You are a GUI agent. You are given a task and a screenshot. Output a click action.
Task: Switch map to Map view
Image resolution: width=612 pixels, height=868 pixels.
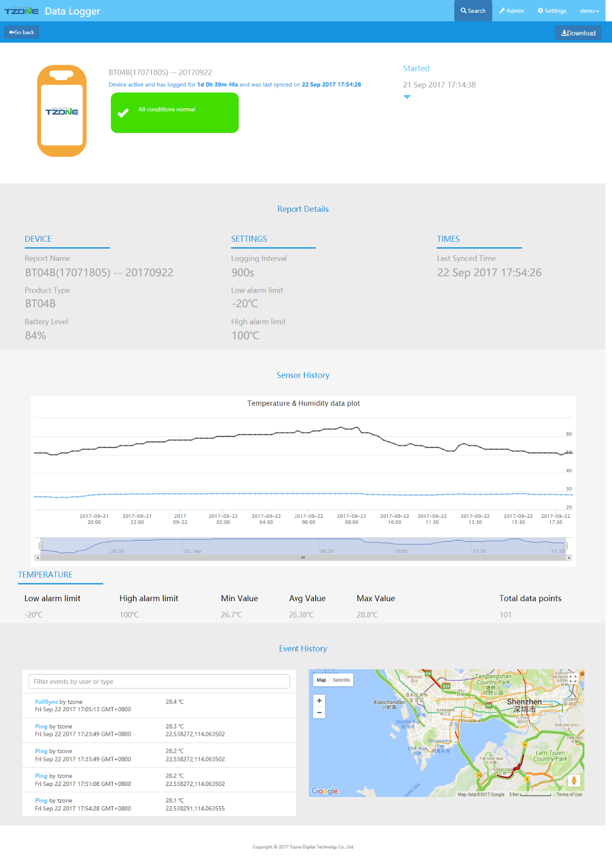click(x=321, y=680)
